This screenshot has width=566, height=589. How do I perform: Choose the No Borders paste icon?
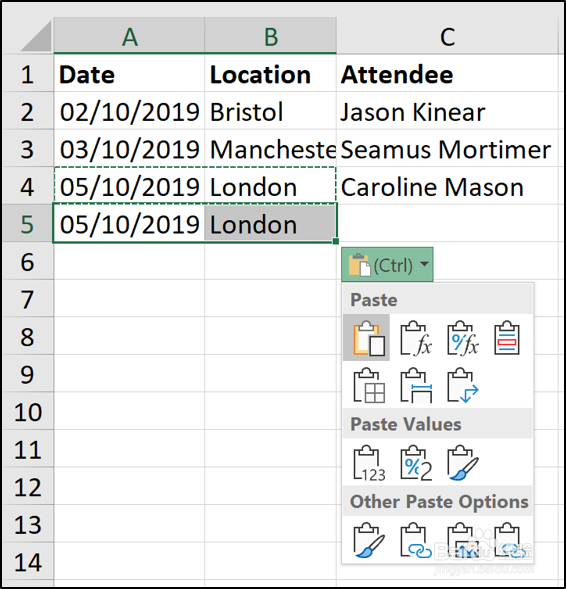point(369,385)
